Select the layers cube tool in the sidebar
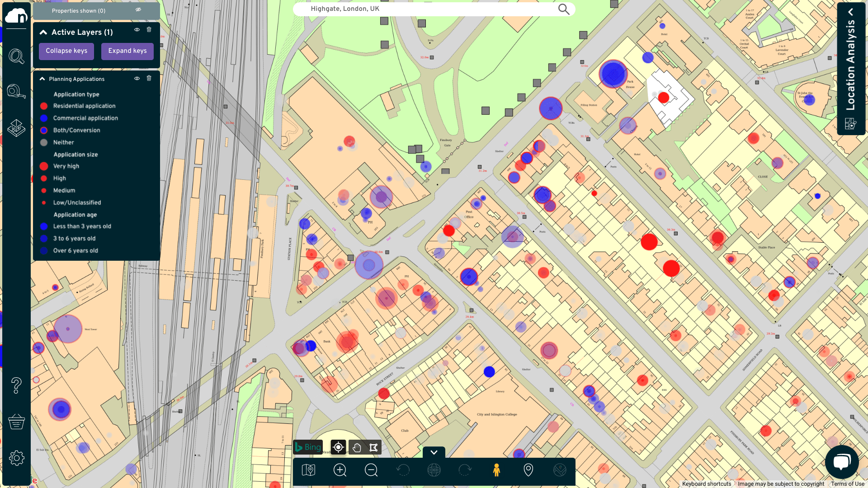The width and height of the screenshot is (868, 488). [x=16, y=128]
